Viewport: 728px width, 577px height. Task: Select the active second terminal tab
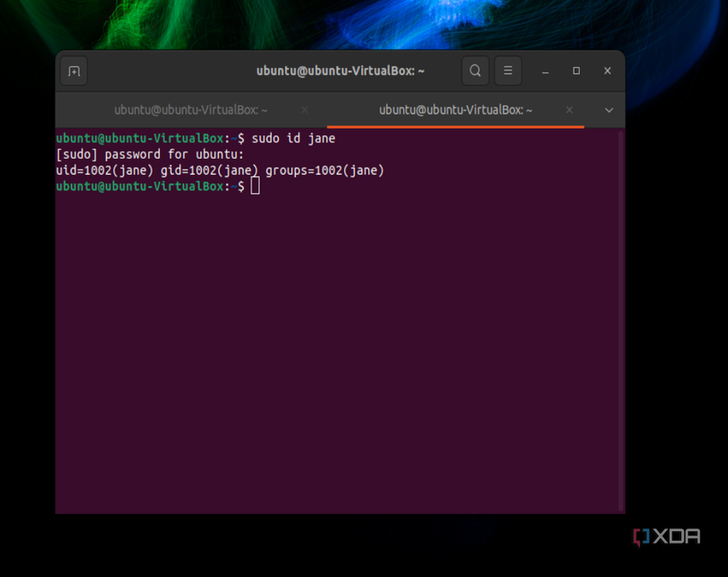coord(455,110)
